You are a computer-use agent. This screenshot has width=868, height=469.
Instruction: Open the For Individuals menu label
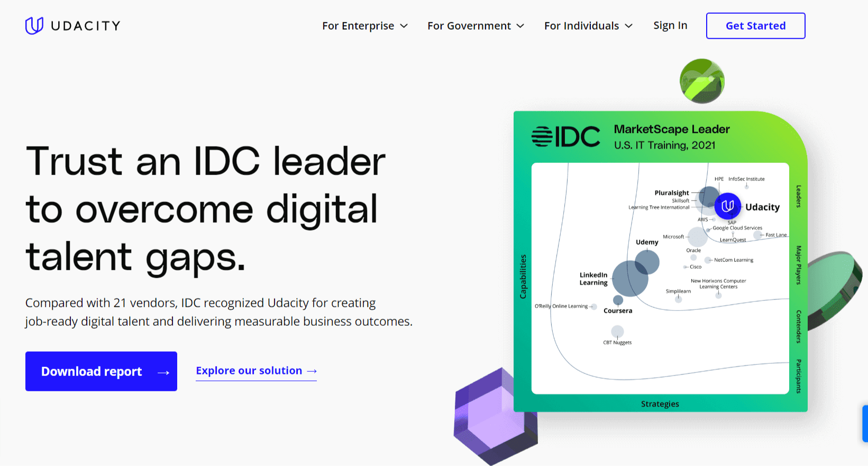pos(581,26)
